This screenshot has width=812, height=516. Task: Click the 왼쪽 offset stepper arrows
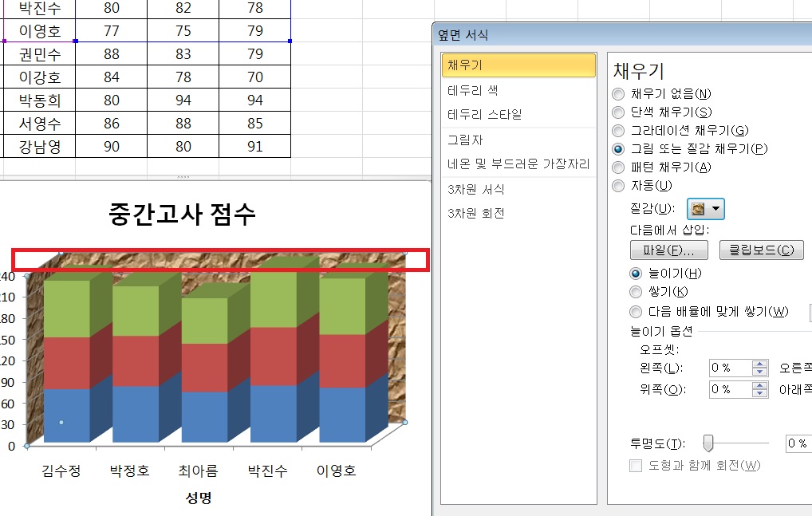(x=760, y=368)
